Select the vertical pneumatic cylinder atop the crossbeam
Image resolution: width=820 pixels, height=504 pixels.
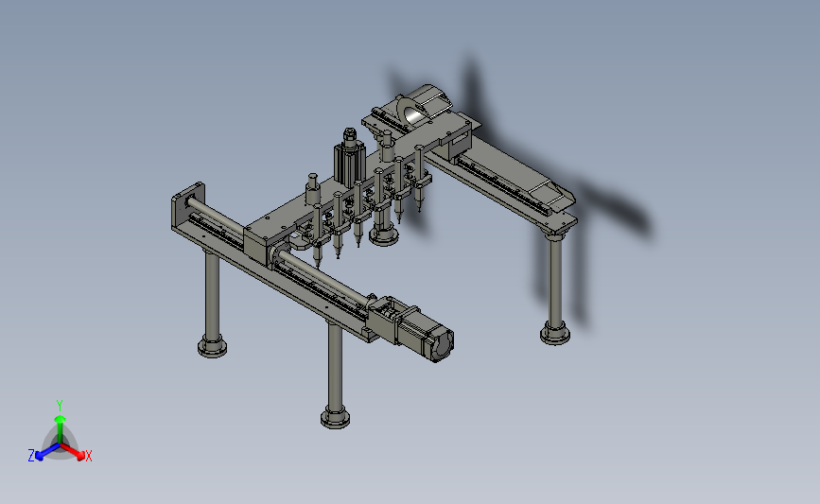click(349, 159)
